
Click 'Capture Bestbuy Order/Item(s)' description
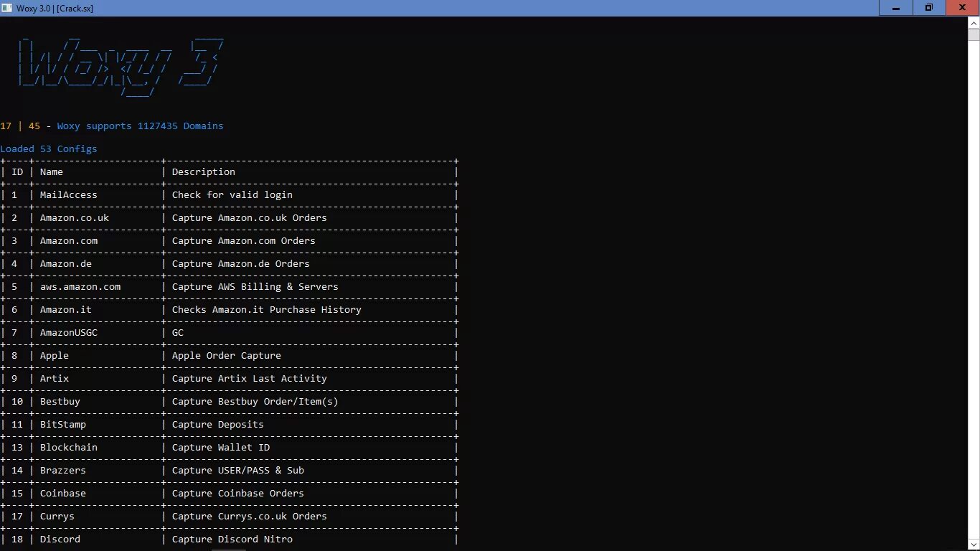tap(255, 402)
